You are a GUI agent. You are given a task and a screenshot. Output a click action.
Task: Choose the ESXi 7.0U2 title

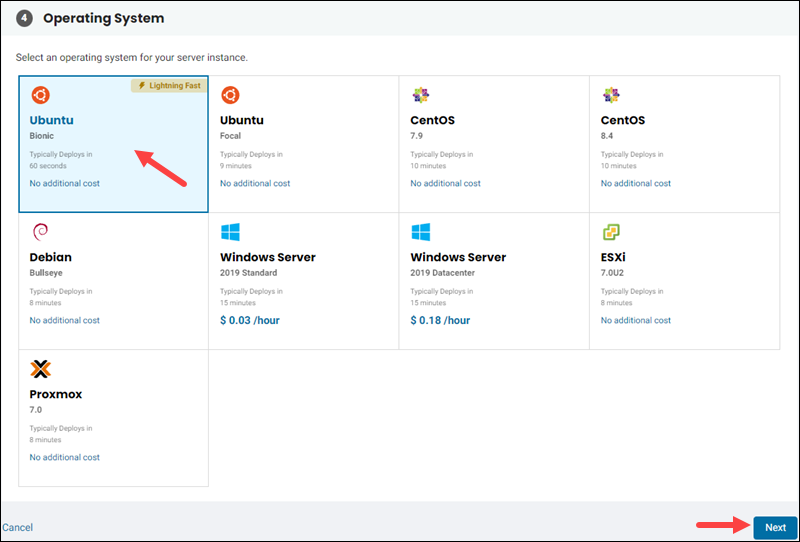pos(613,257)
